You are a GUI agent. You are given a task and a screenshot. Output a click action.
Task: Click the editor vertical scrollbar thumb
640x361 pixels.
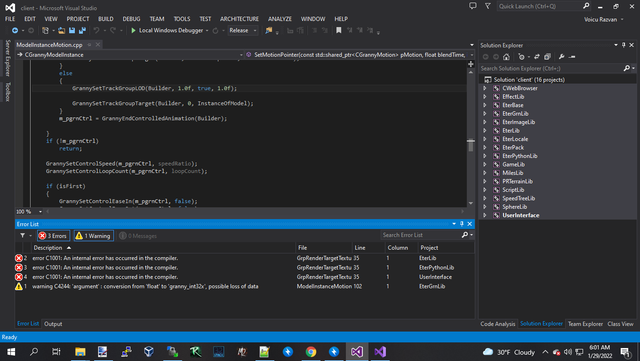(x=471, y=145)
